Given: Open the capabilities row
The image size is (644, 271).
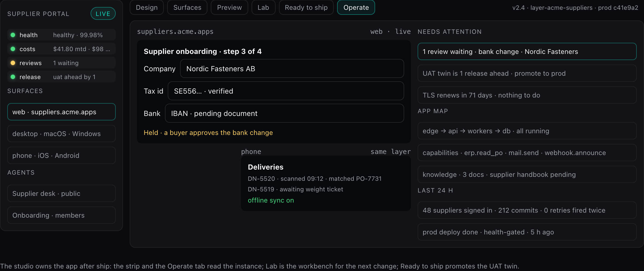Looking at the screenshot, I should [527, 153].
